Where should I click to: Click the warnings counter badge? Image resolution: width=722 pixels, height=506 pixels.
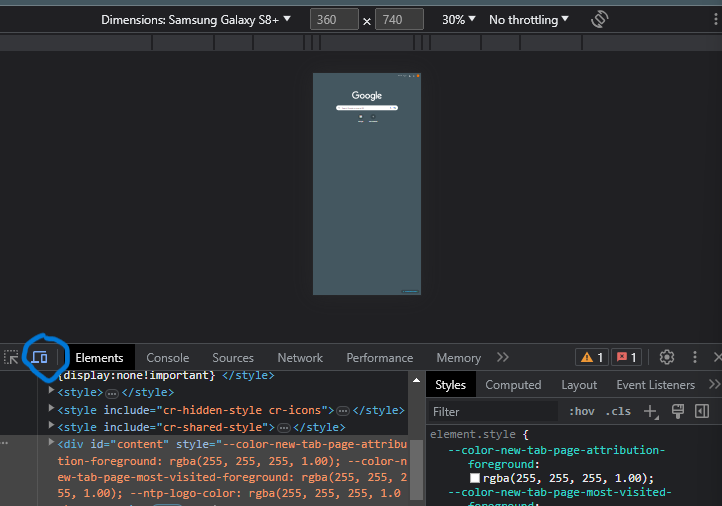pos(592,357)
